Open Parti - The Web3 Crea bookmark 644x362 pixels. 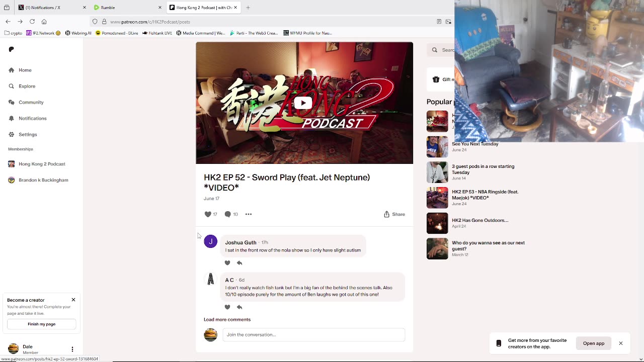[x=254, y=33]
